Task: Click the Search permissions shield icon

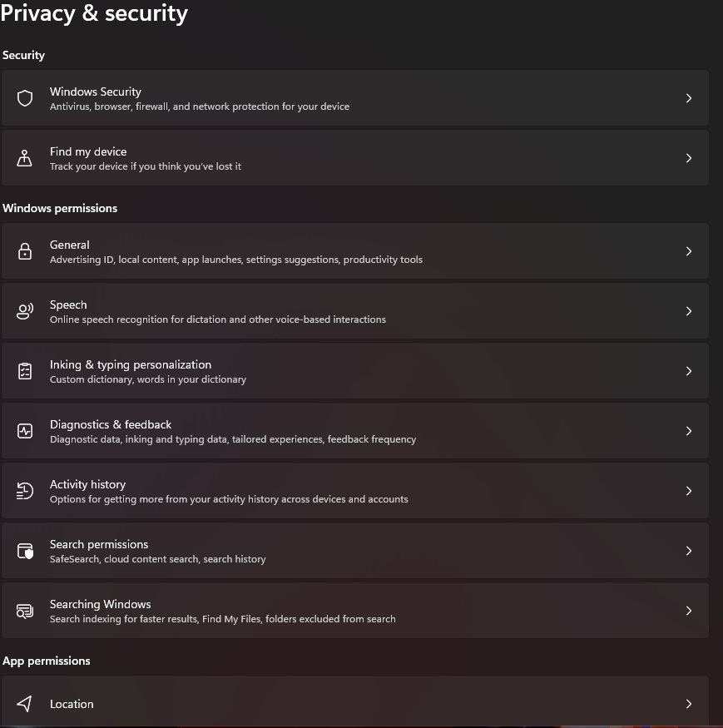Action: [x=25, y=551]
